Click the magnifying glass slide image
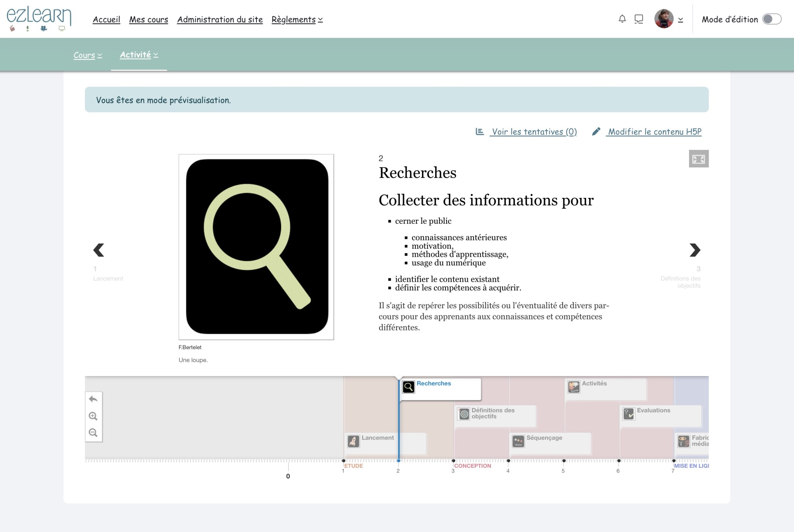Viewport: 794px width, 532px height. coord(256,247)
